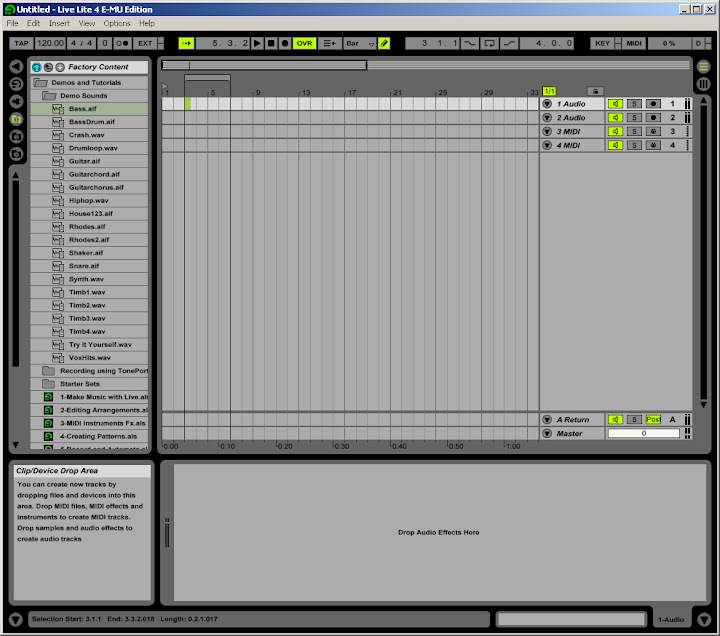Image resolution: width=720 pixels, height=636 pixels.
Task: Select File Browser 2
Action: click(16, 136)
